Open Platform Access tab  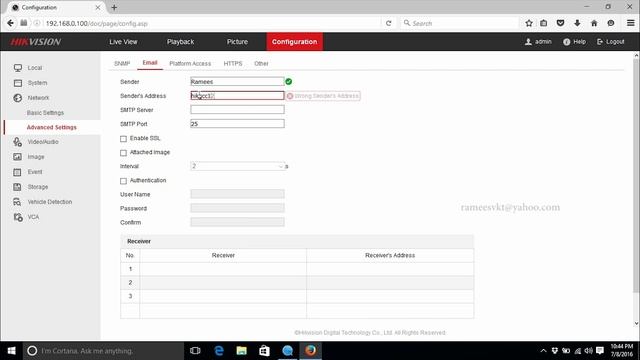[190, 64]
